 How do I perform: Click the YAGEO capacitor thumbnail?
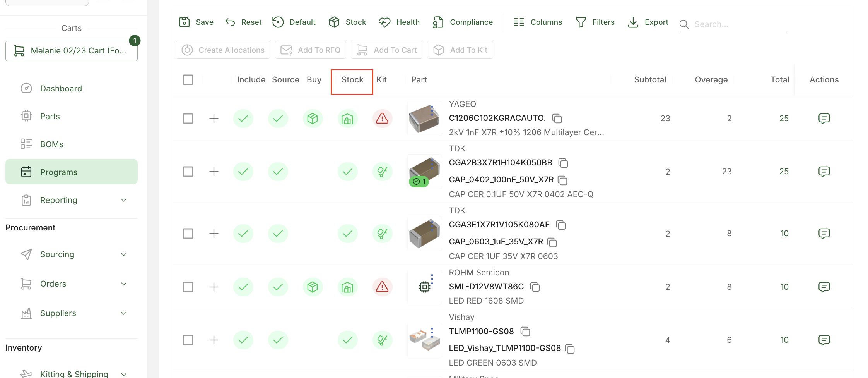click(x=424, y=119)
